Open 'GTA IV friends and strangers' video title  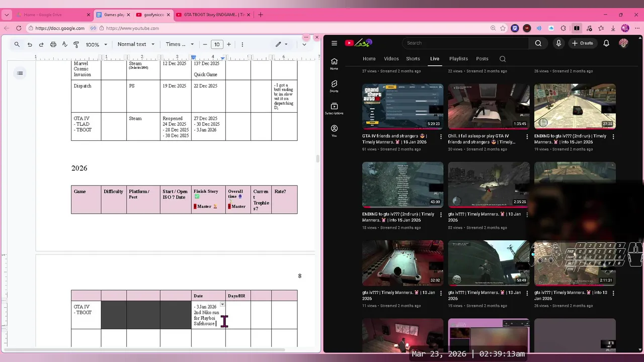[x=394, y=139]
